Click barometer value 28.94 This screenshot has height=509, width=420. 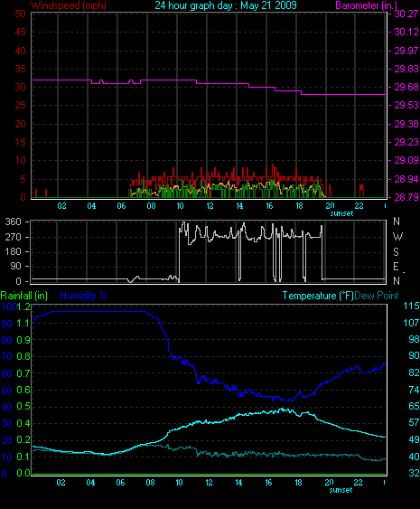[406, 179]
